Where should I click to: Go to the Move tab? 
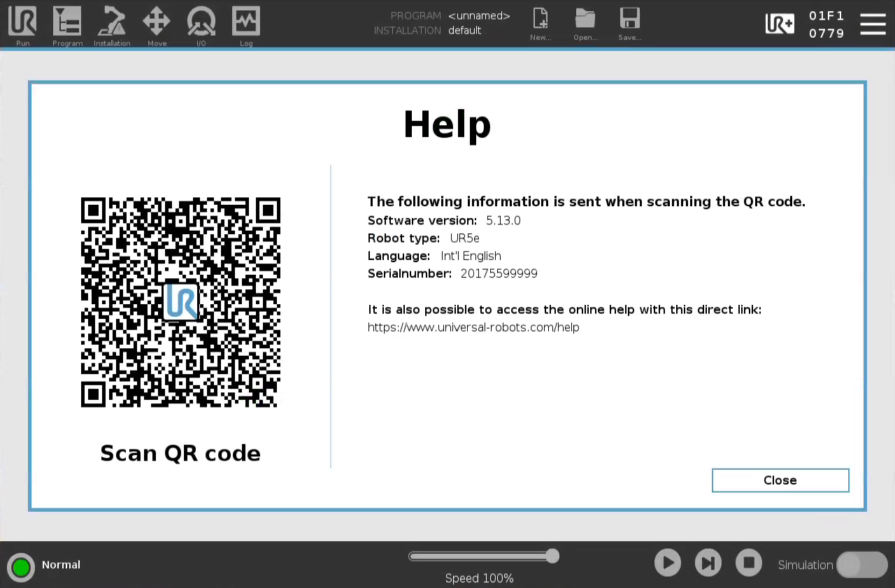[x=157, y=26]
